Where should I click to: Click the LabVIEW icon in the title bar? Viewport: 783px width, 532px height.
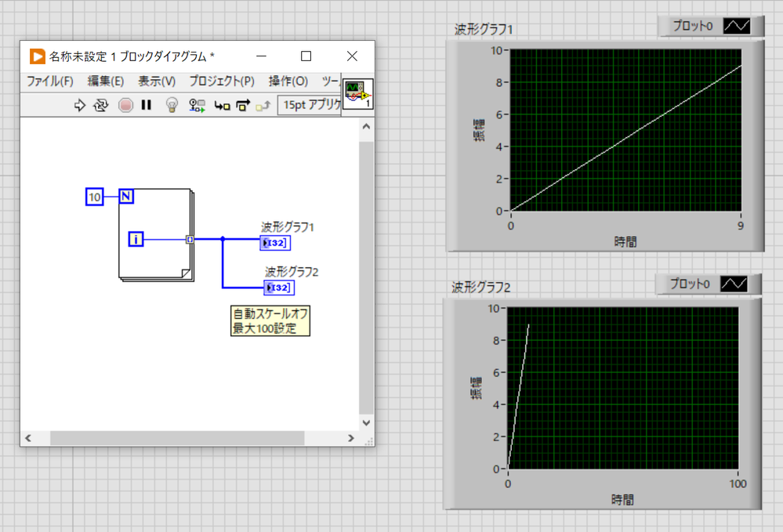point(37,56)
